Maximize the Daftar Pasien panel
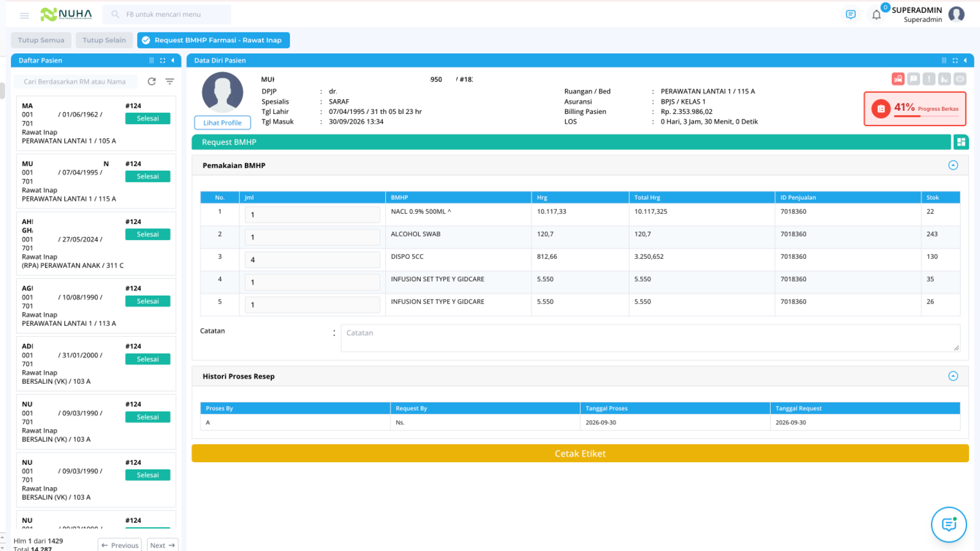This screenshot has width=980, height=551. (162, 61)
